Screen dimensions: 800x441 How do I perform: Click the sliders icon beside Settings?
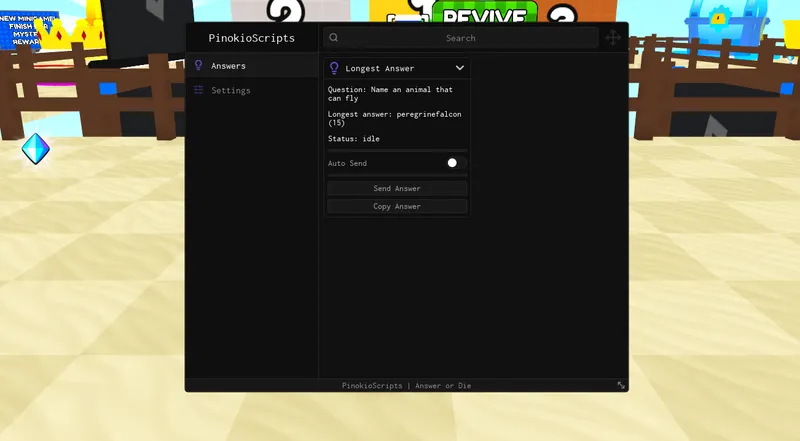coord(198,90)
